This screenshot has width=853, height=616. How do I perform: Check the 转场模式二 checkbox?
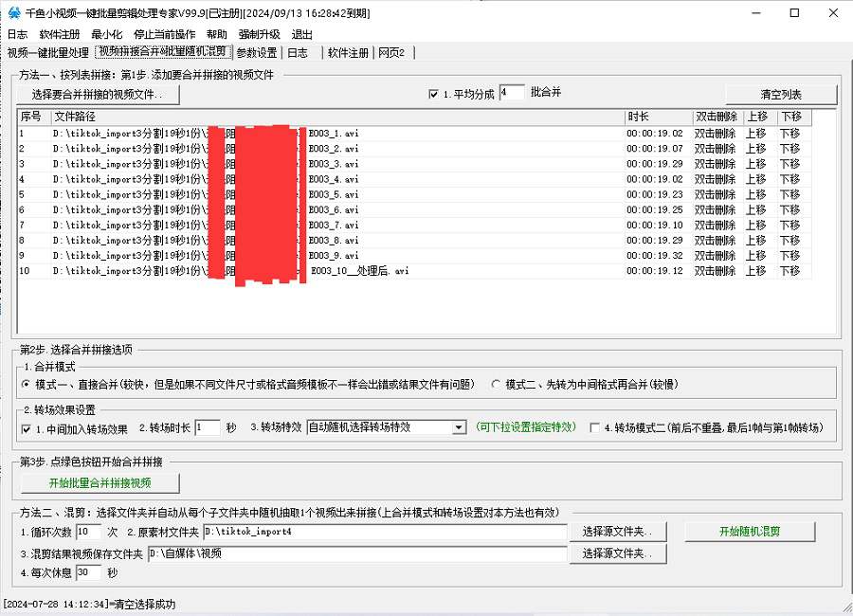[595, 428]
